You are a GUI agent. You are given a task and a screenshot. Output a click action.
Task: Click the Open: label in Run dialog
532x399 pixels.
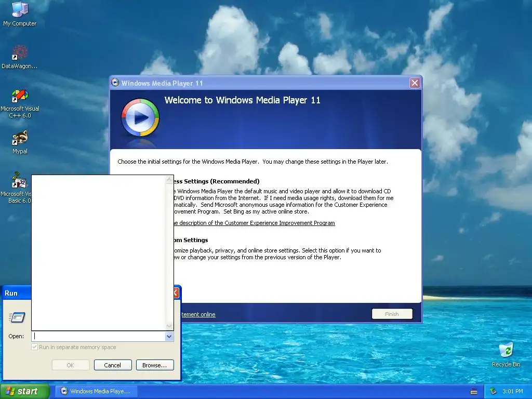(x=16, y=336)
